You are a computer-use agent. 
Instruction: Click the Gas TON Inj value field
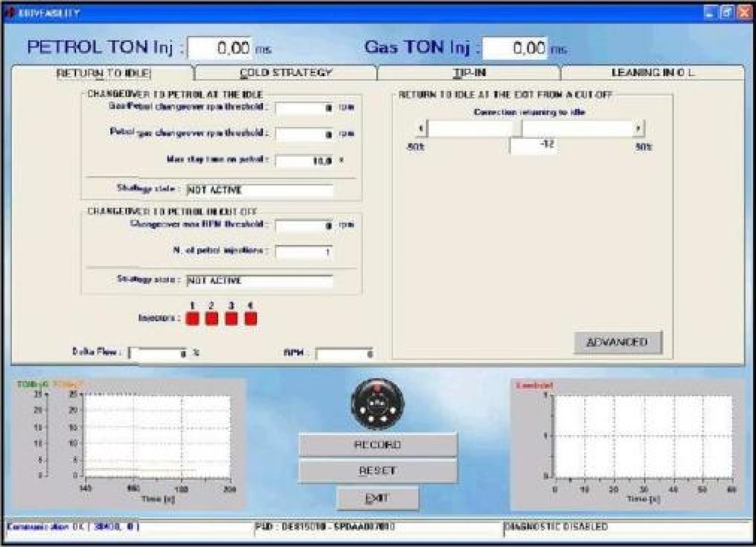coord(515,48)
